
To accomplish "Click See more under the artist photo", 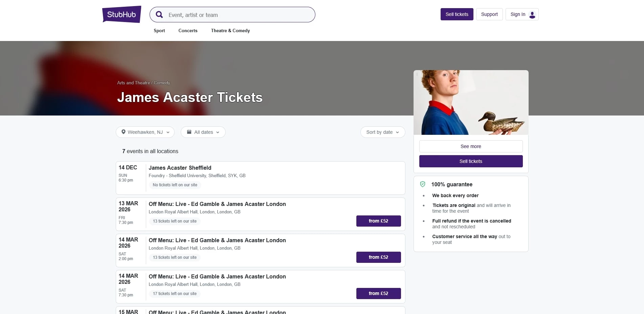I will point(470,146).
